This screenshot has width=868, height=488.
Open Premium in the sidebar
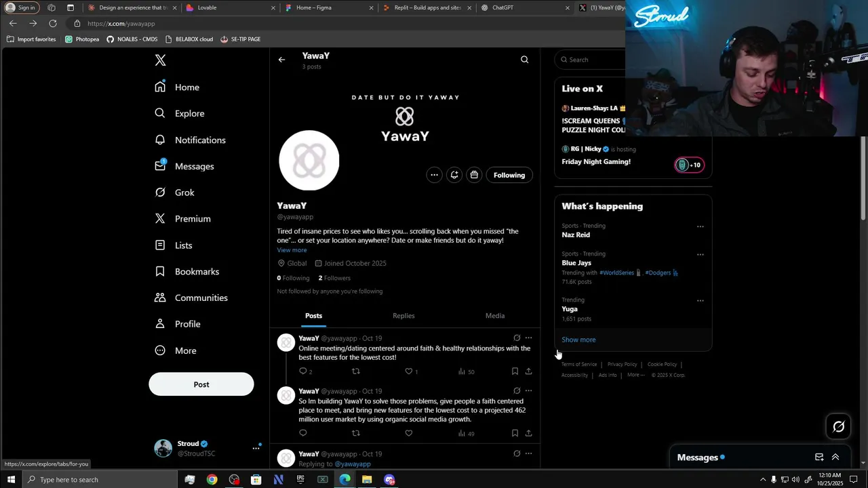point(182,219)
